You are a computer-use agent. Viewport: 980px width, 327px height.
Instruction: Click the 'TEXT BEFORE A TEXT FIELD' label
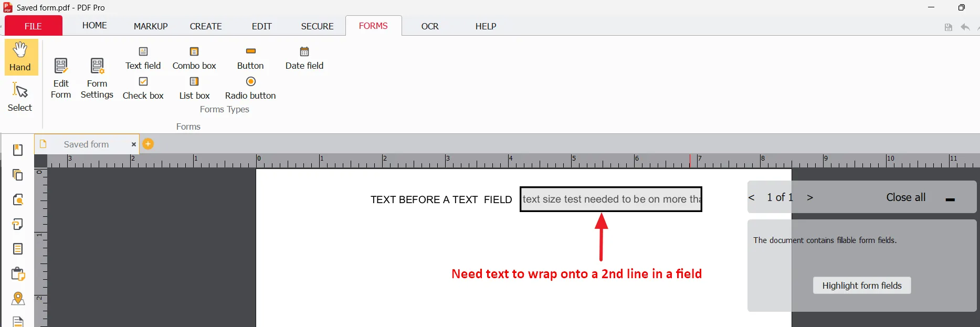441,199
